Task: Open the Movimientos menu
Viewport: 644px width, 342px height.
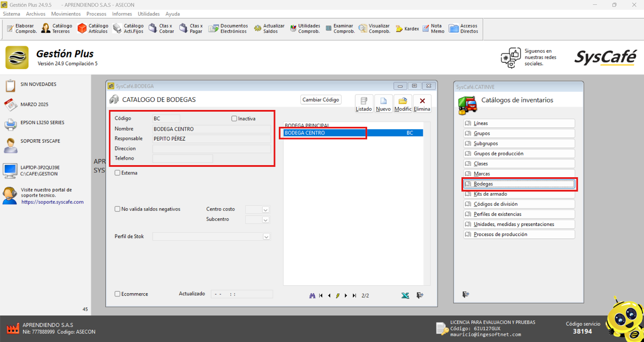Action: pos(66,14)
